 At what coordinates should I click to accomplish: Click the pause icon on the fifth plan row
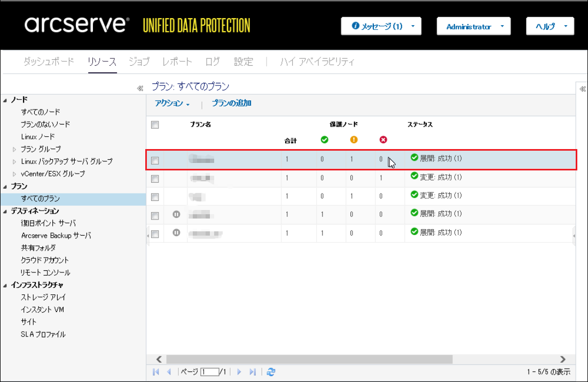[177, 233]
